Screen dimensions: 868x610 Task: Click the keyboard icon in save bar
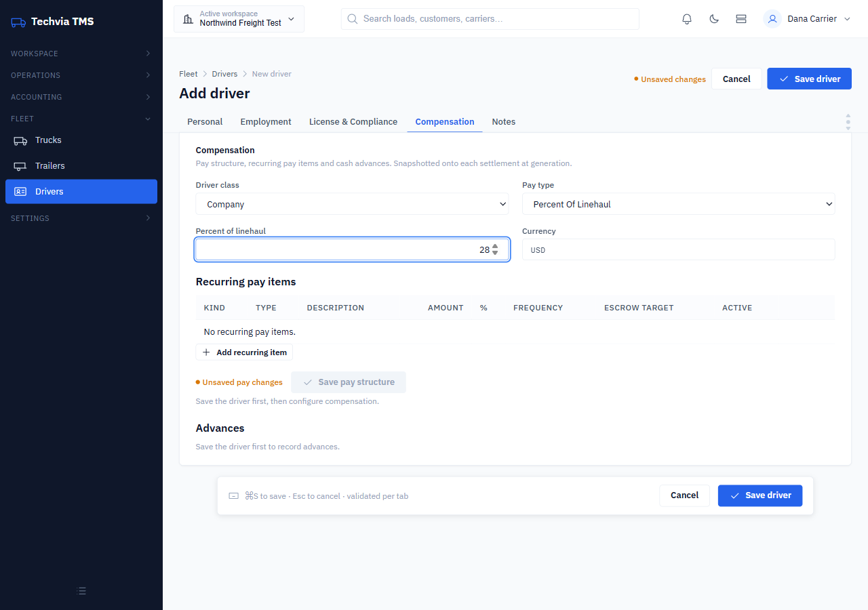234,496
